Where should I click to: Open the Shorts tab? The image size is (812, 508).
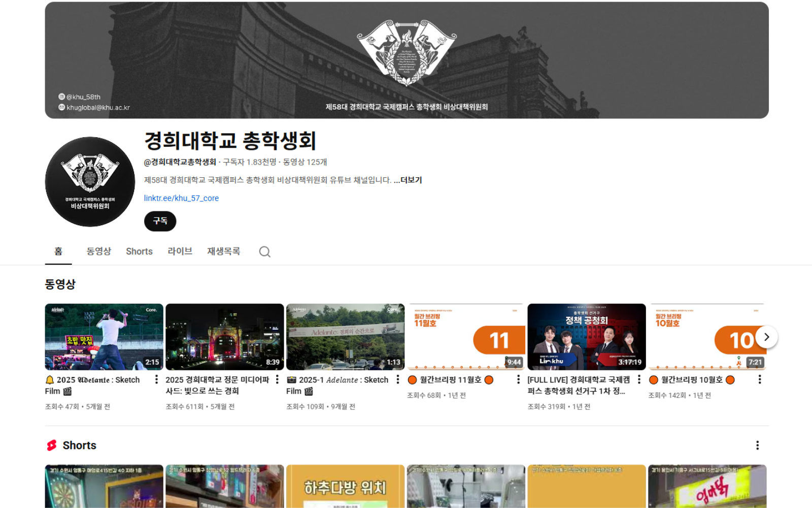click(139, 251)
